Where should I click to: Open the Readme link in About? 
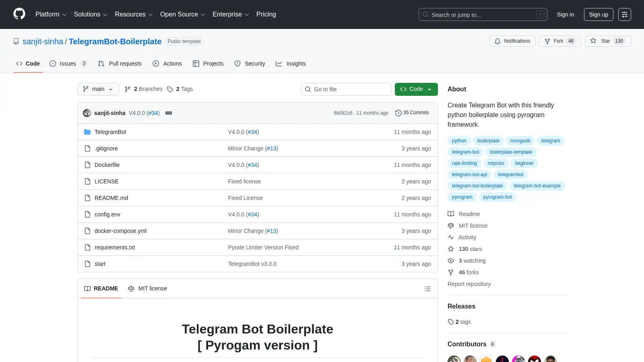(464, 214)
